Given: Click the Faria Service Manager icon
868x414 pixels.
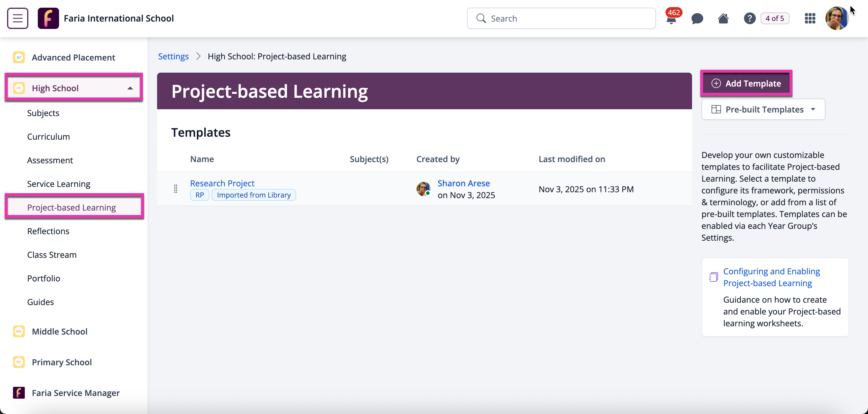Looking at the screenshot, I should tap(19, 393).
